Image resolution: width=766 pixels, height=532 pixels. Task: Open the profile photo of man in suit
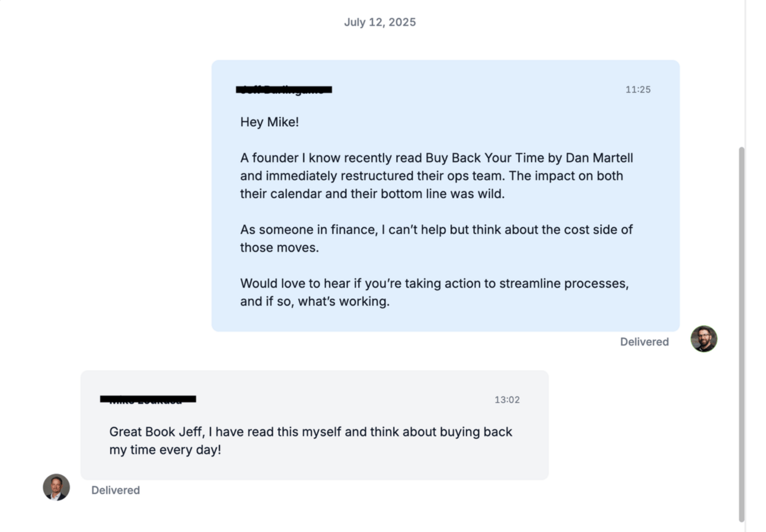pyautogui.click(x=56, y=487)
